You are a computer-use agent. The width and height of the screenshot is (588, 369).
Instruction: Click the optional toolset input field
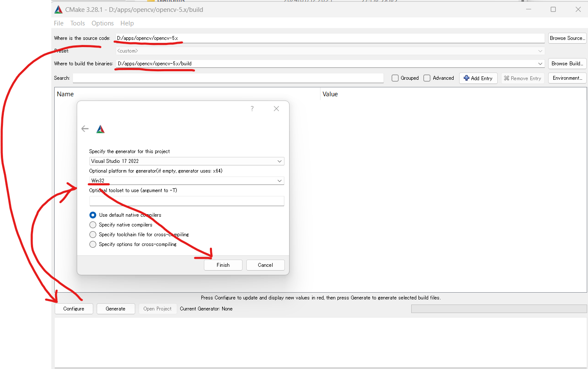click(x=187, y=201)
